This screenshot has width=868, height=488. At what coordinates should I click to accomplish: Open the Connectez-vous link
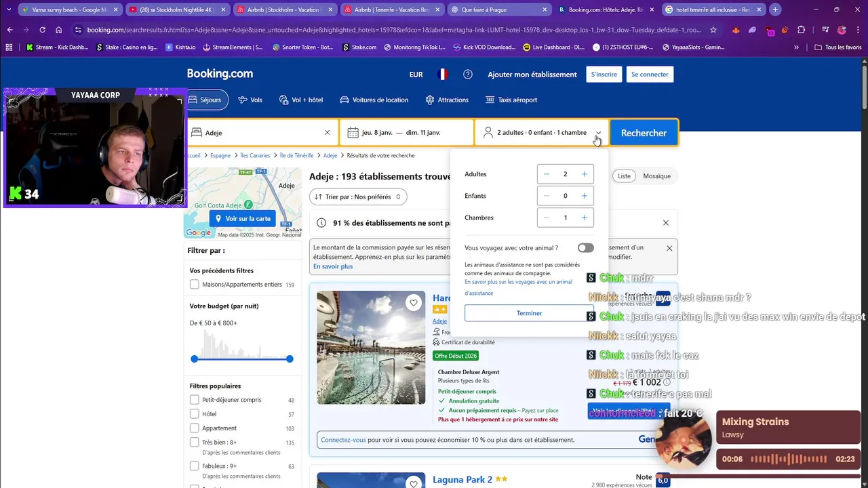pyautogui.click(x=343, y=440)
